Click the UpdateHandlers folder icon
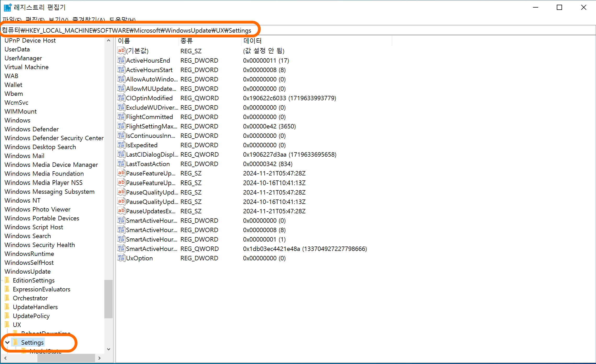This screenshot has height=364, width=596. tap(7, 307)
